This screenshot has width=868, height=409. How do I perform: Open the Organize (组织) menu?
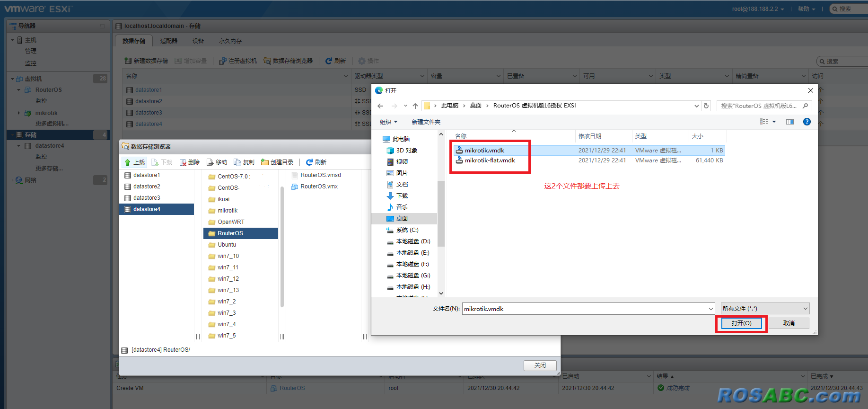coord(388,122)
